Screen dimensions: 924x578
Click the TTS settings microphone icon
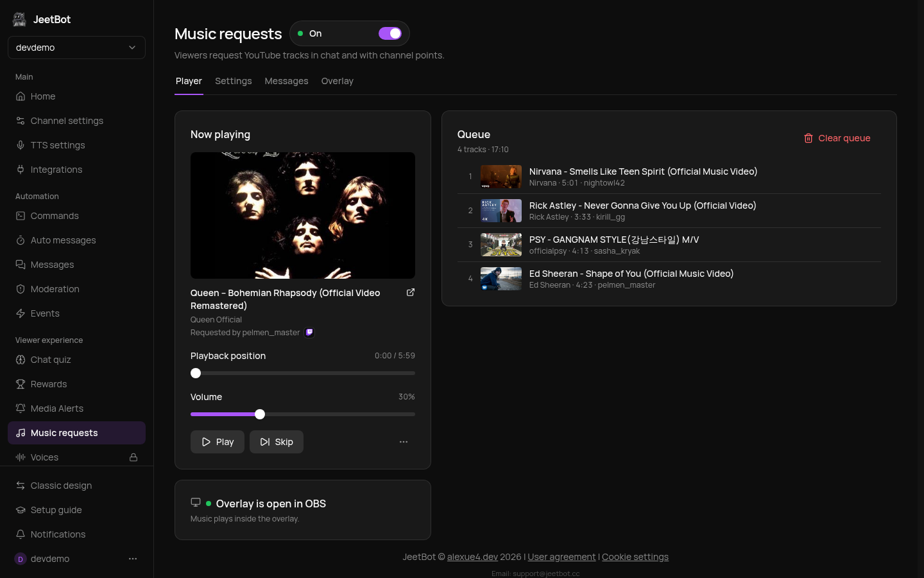point(21,145)
